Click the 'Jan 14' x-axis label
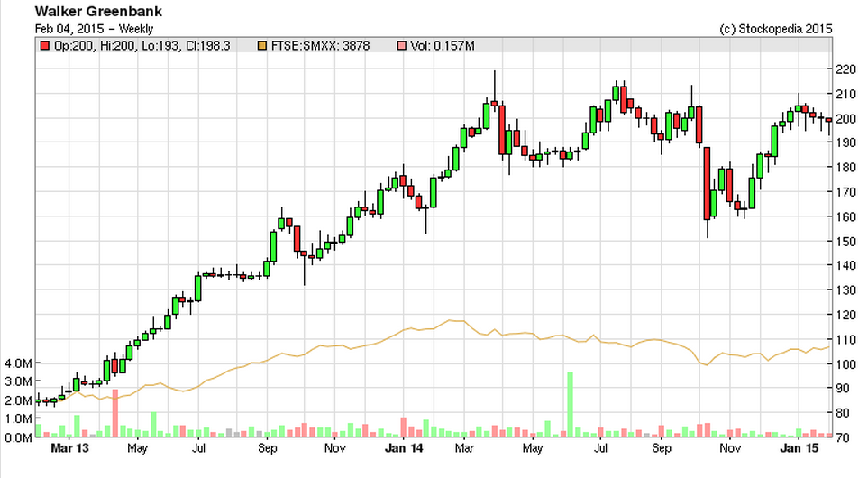This screenshot has width=868, height=478. pyautogui.click(x=404, y=448)
